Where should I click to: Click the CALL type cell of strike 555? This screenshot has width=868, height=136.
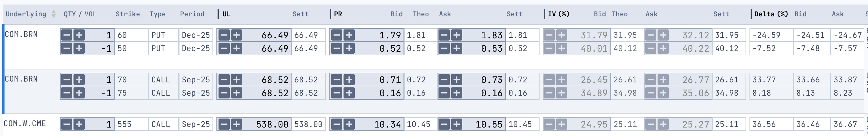[x=160, y=124]
